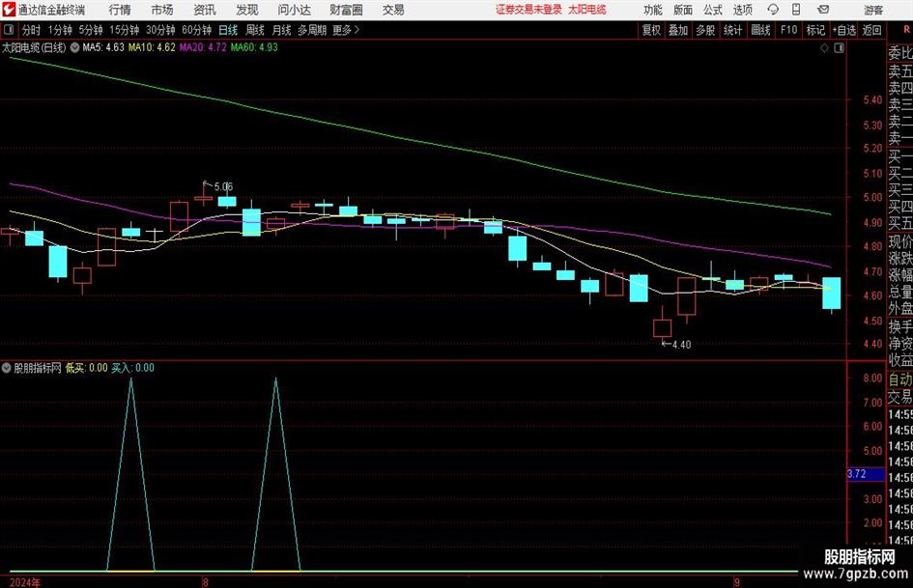The image size is (913, 588).
Task: Open the F10 company info button
Action: coord(789,30)
